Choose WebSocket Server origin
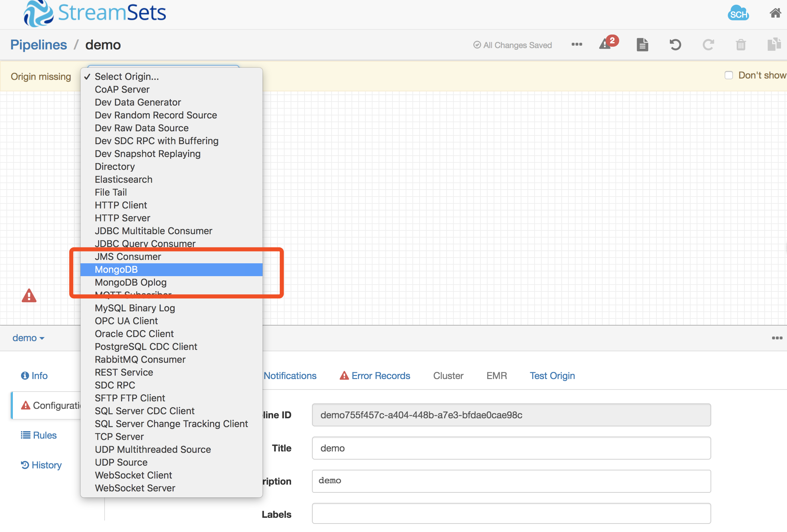787x532 pixels. (x=171, y=488)
